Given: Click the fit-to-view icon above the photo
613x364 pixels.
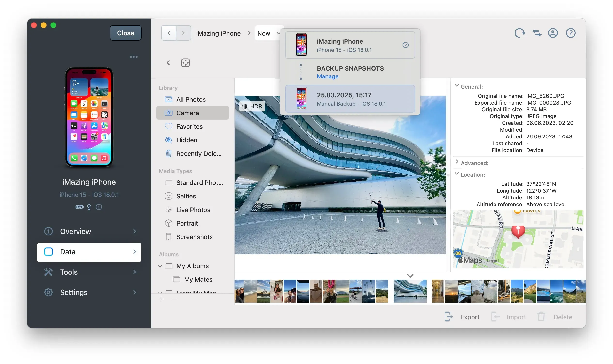Looking at the screenshot, I should [185, 63].
